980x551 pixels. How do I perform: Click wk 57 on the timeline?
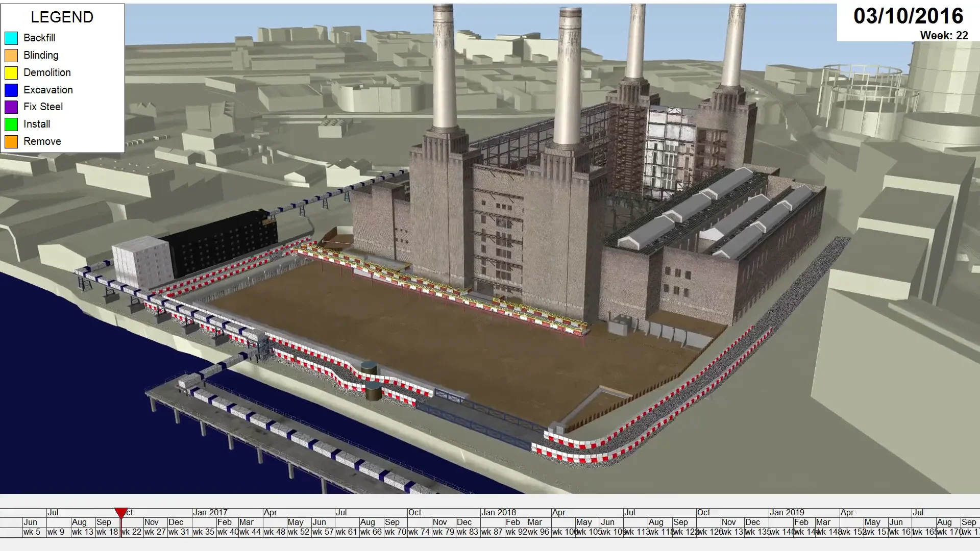coord(323,532)
